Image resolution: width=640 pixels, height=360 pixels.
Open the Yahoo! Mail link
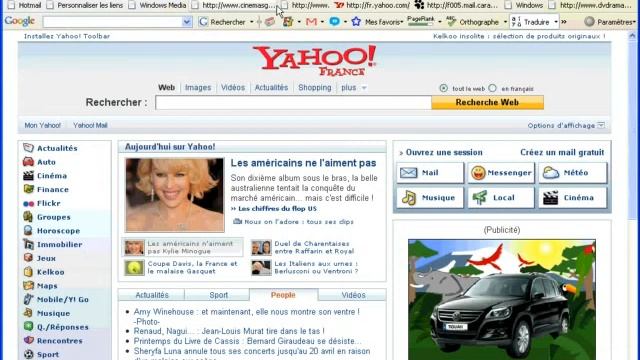pyautogui.click(x=90, y=125)
